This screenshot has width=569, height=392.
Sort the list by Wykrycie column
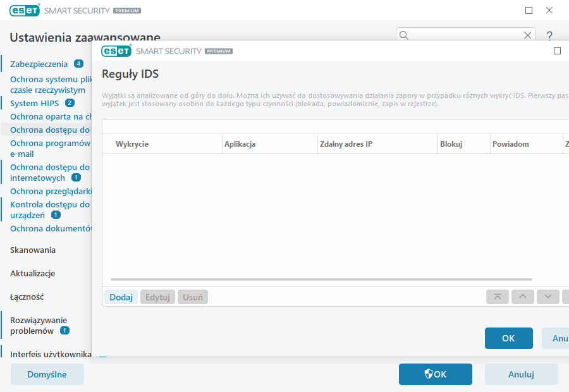click(x=132, y=144)
